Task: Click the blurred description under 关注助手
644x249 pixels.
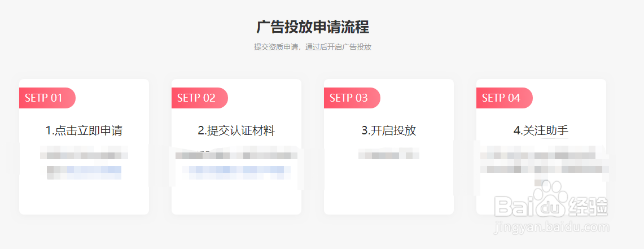Action: point(541,161)
